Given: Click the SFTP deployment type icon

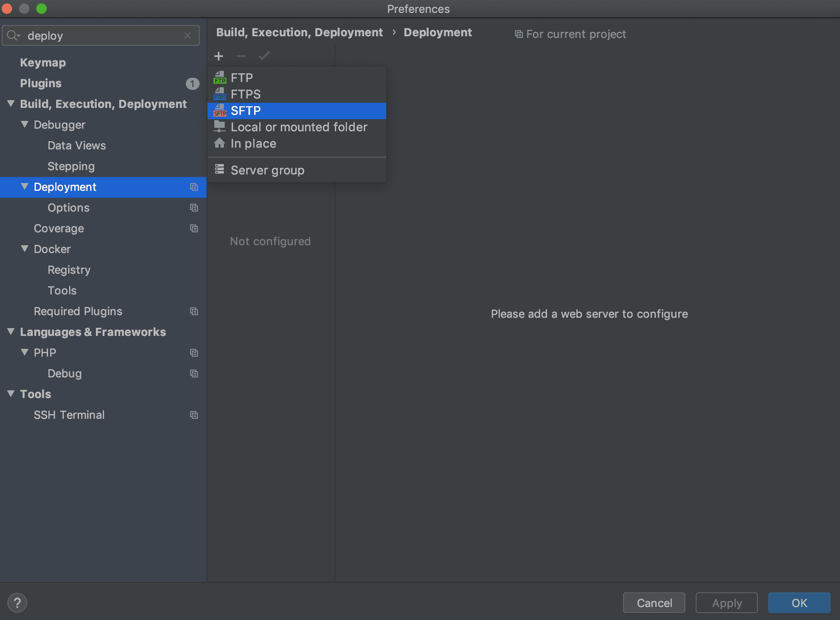Looking at the screenshot, I should point(220,110).
